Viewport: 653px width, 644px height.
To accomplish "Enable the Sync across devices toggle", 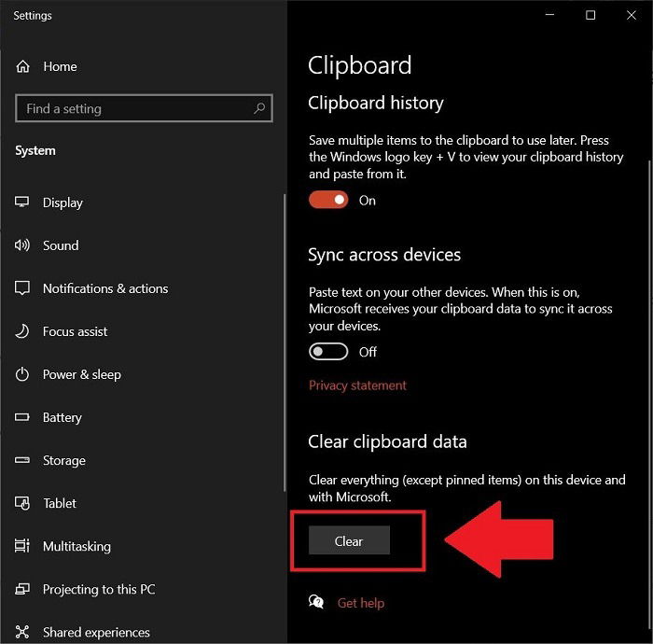I will pos(328,352).
